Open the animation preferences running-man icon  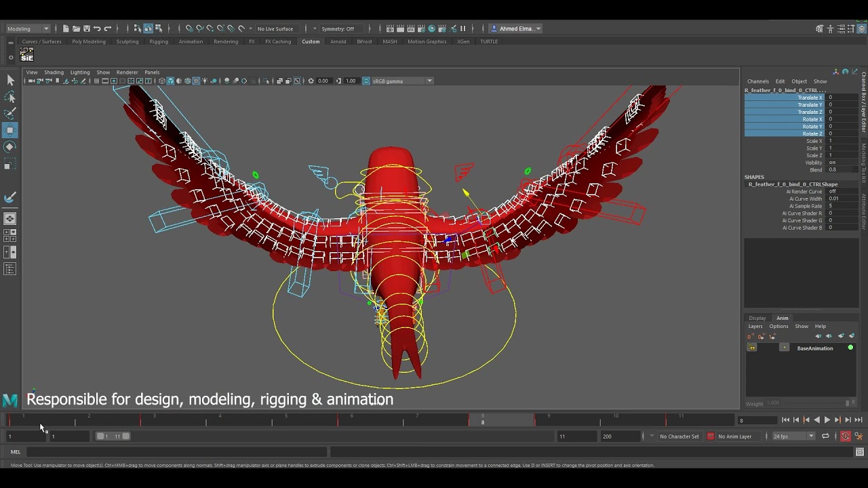click(x=858, y=436)
